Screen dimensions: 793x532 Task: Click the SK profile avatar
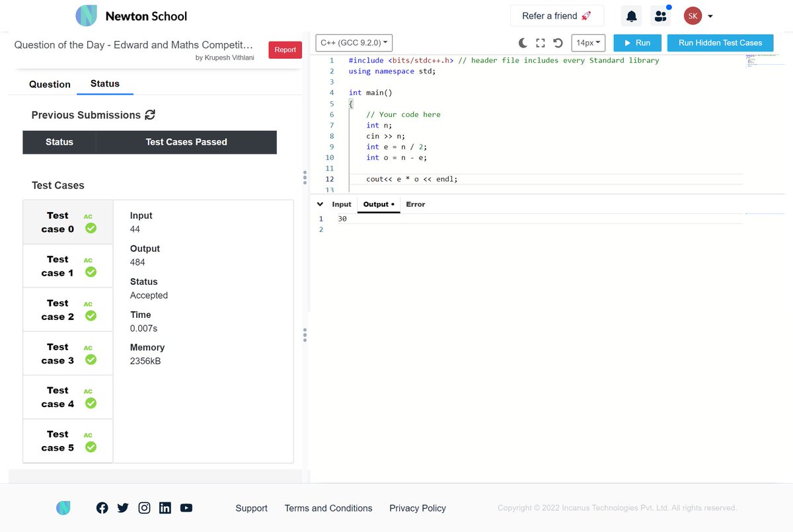[x=693, y=16]
